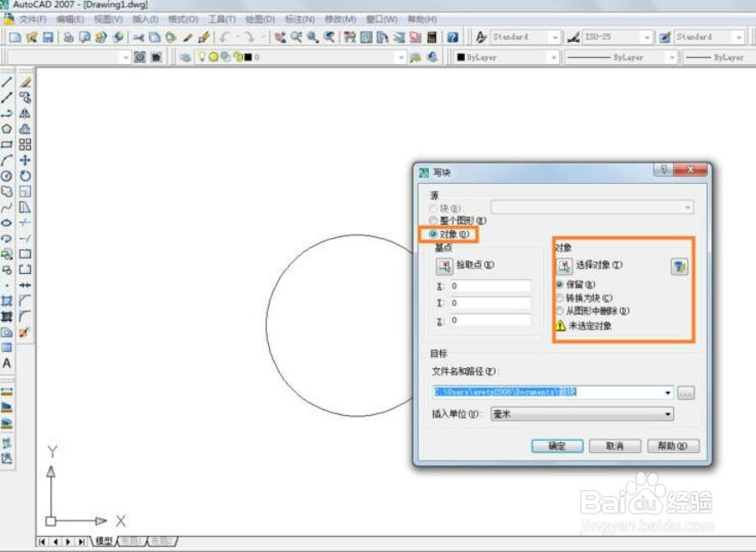
Task: Select the 转换为块 radio option
Action: click(559, 300)
